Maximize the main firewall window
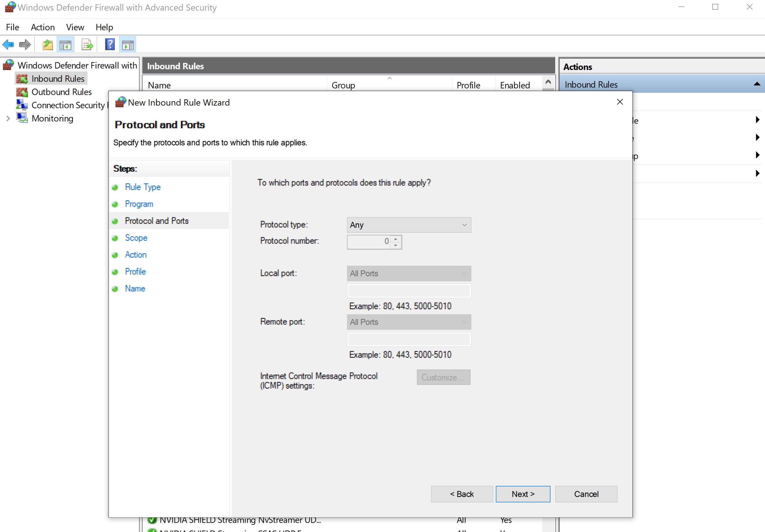This screenshot has width=765, height=532. (715, 7)
